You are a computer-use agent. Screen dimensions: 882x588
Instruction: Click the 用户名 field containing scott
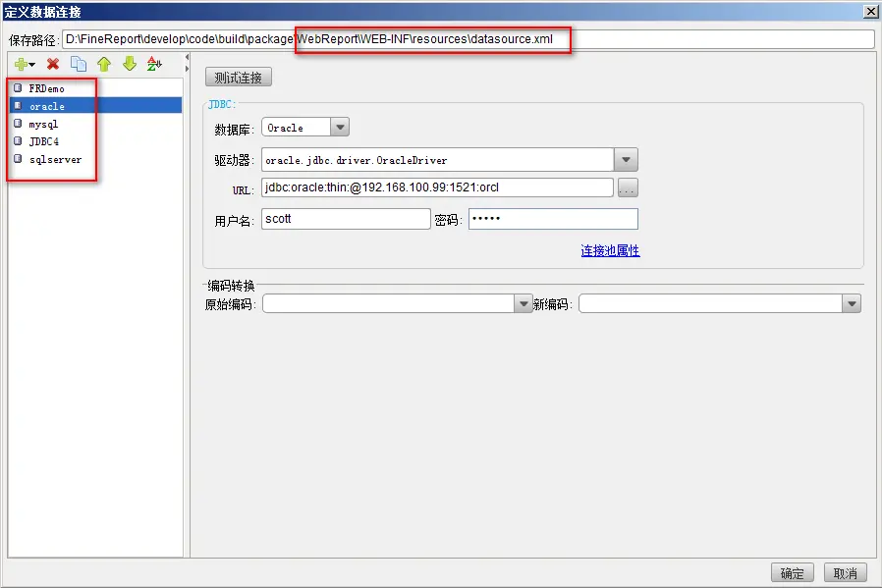[x=346, y=219]
